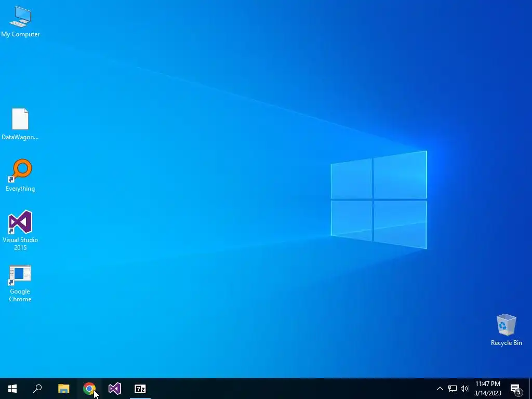Open the volume speaker tray icon
Viewport: 532px width, 399px height.
click(x=464, y=389)
